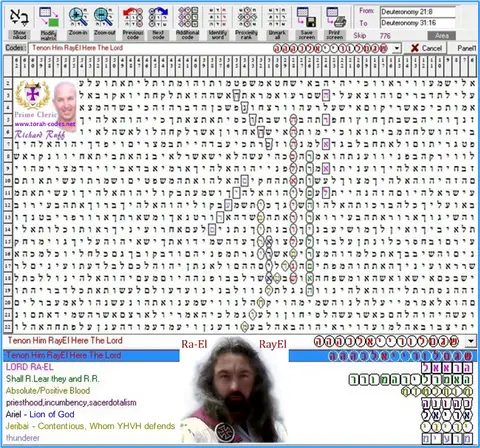Click the Save screen label button

(x=306, y=35)
